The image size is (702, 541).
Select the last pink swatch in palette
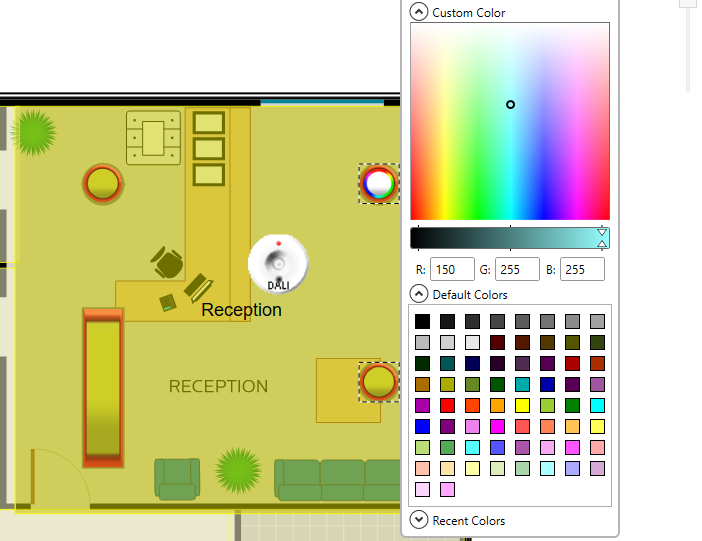[447, 489]
